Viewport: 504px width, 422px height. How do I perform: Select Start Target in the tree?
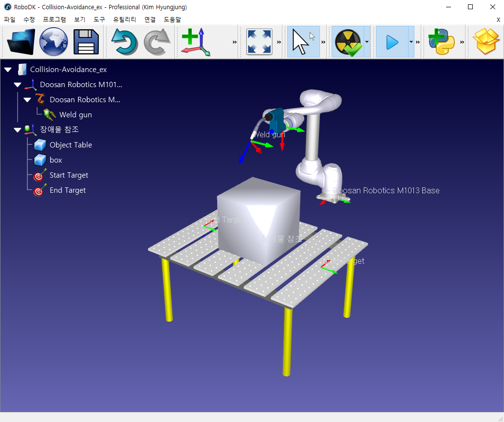point(69,175)
